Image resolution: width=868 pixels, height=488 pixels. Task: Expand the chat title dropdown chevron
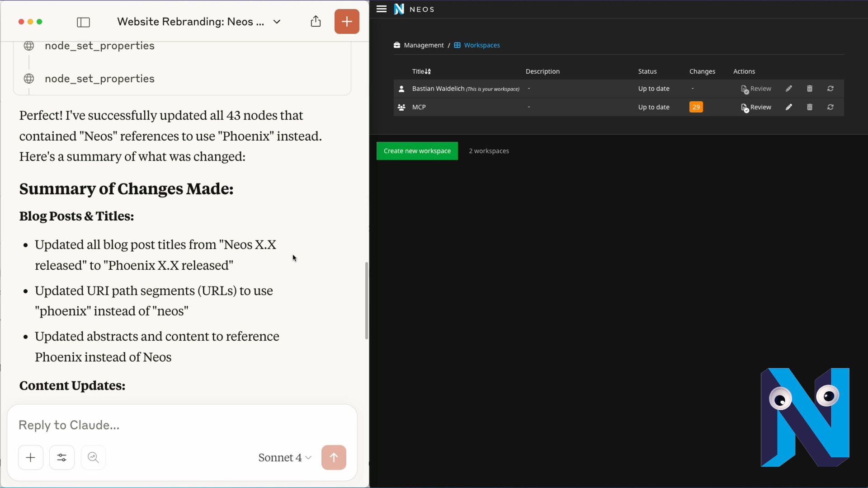[x=277, y=22]
